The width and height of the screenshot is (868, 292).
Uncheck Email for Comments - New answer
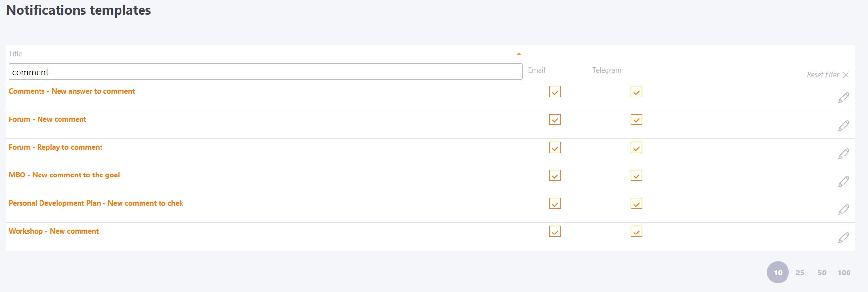(x=555, y=92)
